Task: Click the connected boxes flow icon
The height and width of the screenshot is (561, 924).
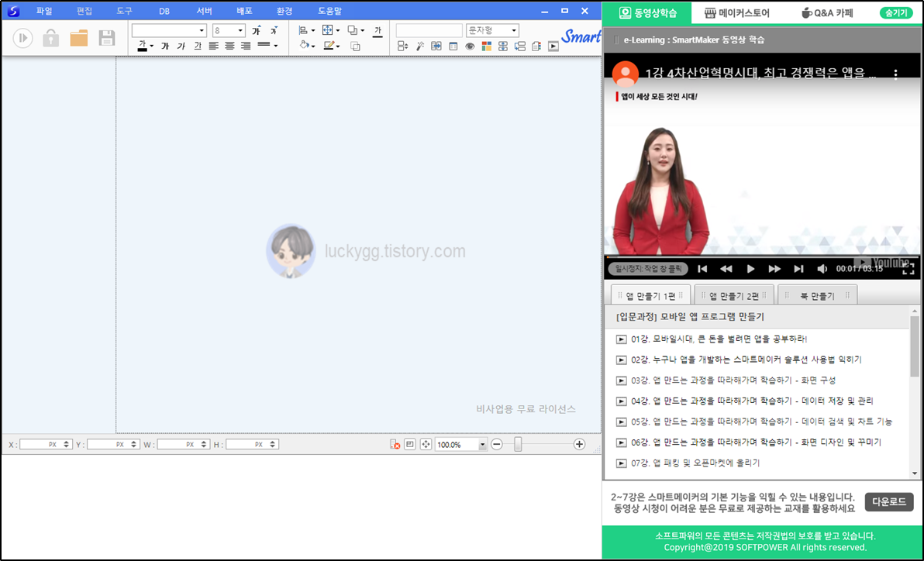Action: (519, 46)
